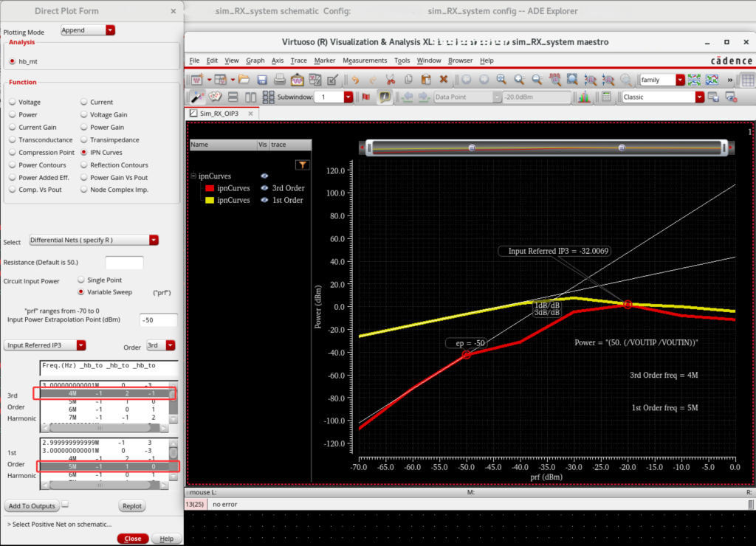Click the printer icon
The image size is (756, 546).
click(x=280, y=80)
